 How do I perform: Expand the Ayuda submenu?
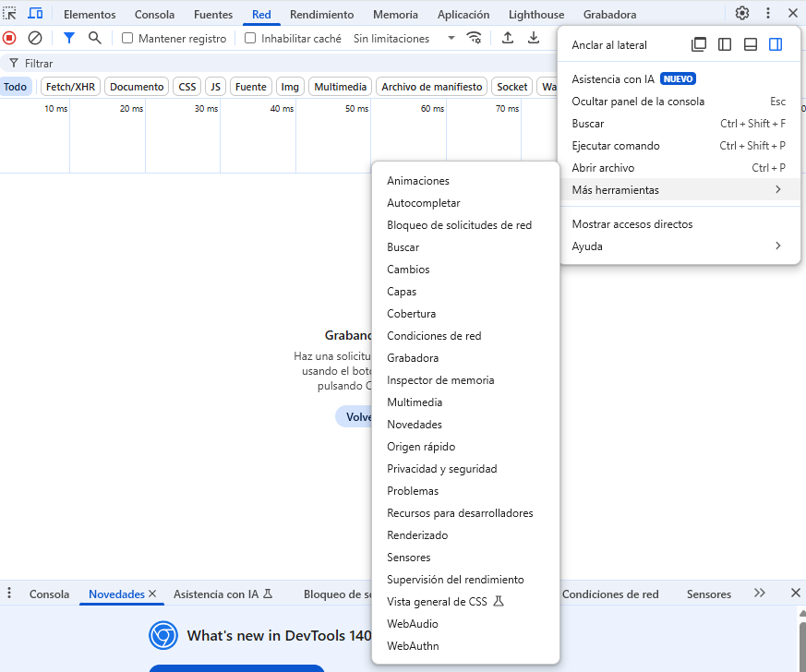pos(678,246)
